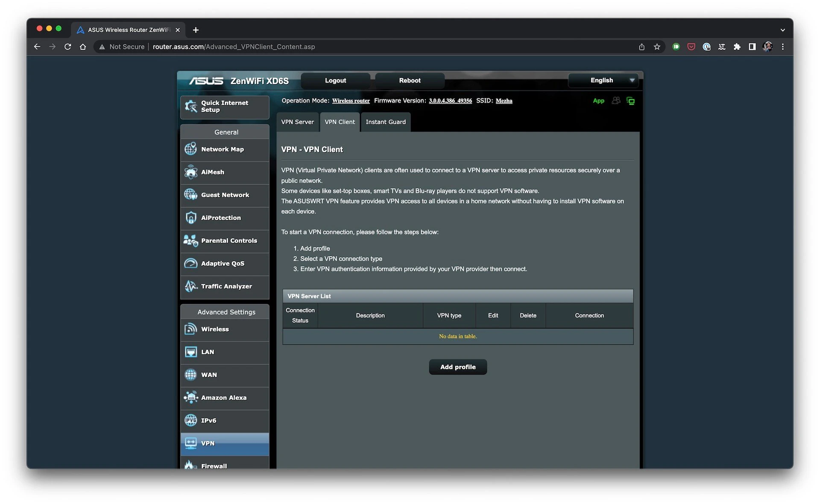Viewport: 820px width, 504px height.
Task: Open Amazon Alexa menu item
Action: point(225,398)
